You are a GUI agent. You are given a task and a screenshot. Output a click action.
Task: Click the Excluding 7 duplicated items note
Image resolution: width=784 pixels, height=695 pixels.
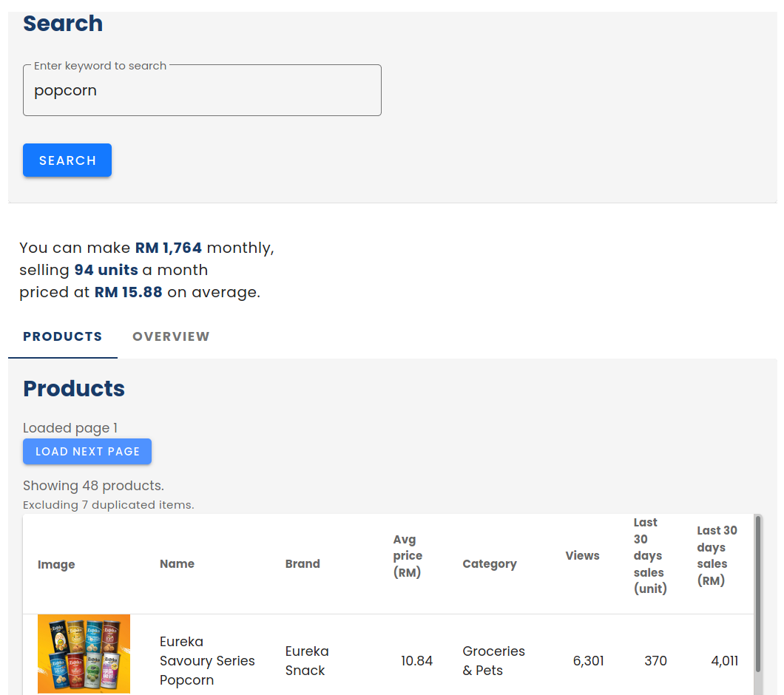[x=109, y=505]
